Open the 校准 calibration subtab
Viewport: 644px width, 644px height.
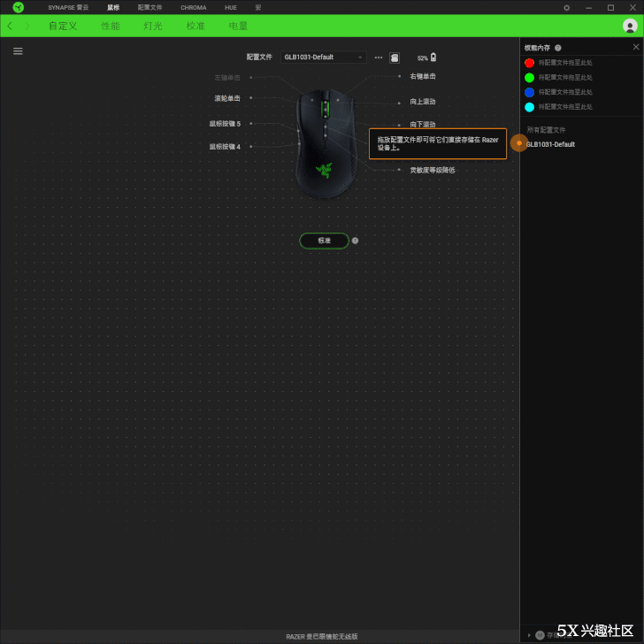coord(195,26)
